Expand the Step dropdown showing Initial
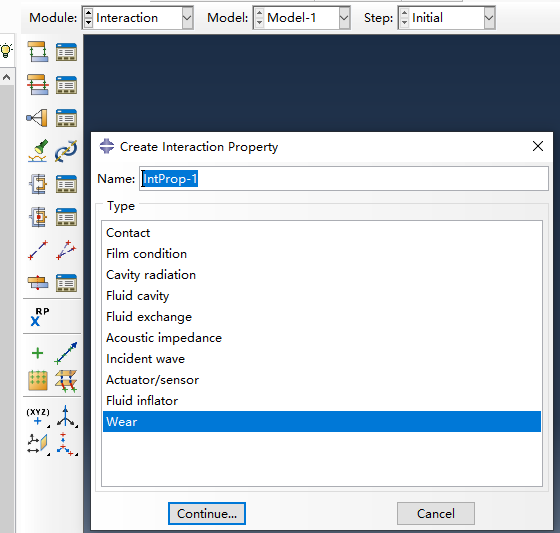This screenshot has height=533, width=560. point(446,18)
